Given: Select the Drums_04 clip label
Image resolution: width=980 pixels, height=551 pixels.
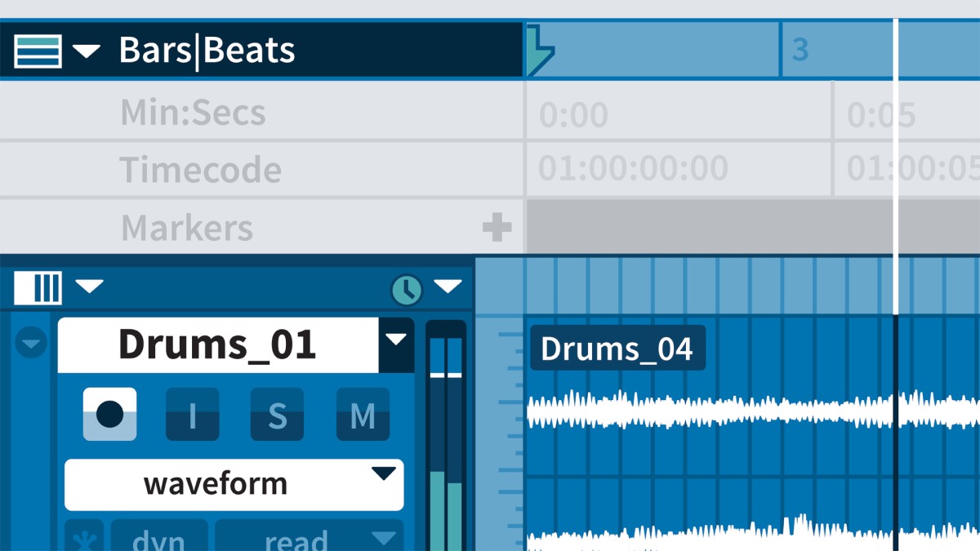Looking at the screenshot, I should coord(617,349).
